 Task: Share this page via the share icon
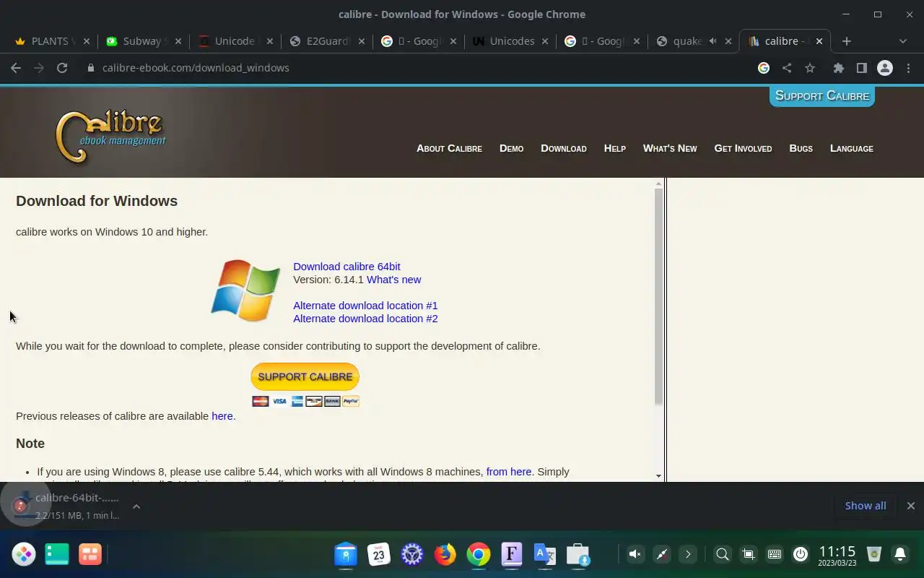click(787, 68)
